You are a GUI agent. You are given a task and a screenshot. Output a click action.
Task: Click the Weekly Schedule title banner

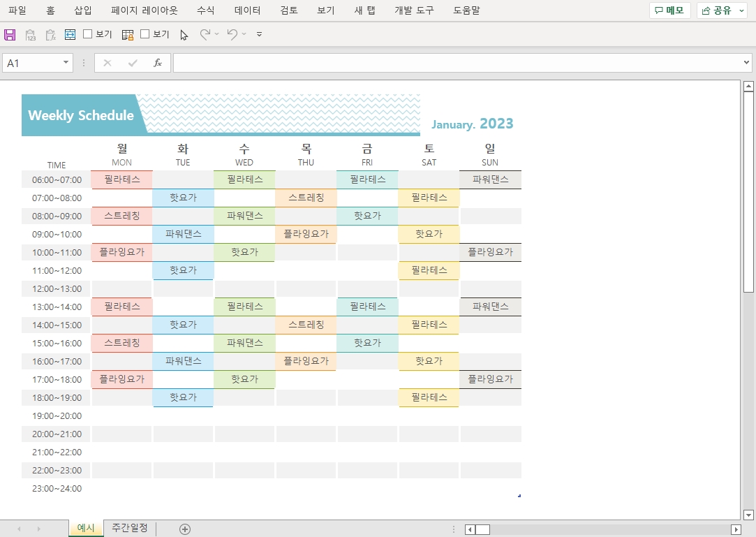click(81, 115)
